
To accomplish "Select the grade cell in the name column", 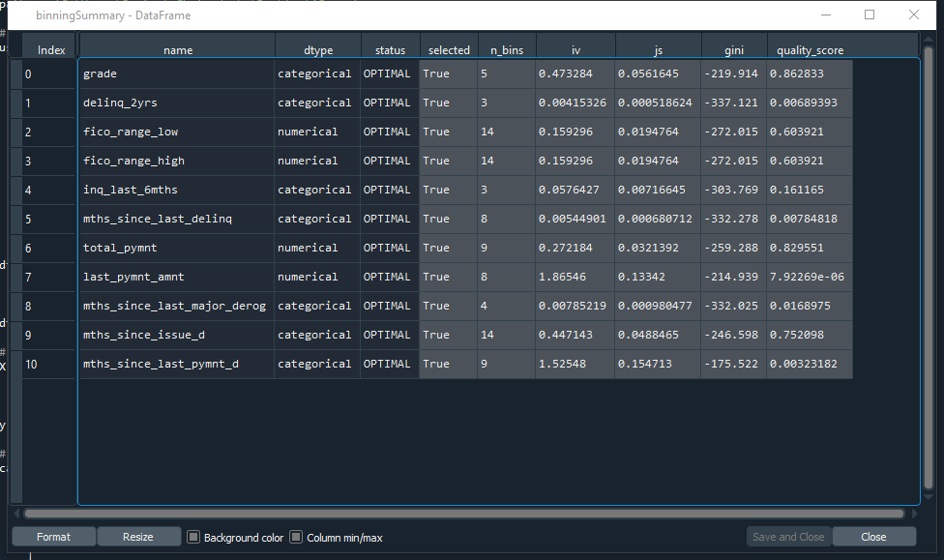I will (x=178, y=74).
